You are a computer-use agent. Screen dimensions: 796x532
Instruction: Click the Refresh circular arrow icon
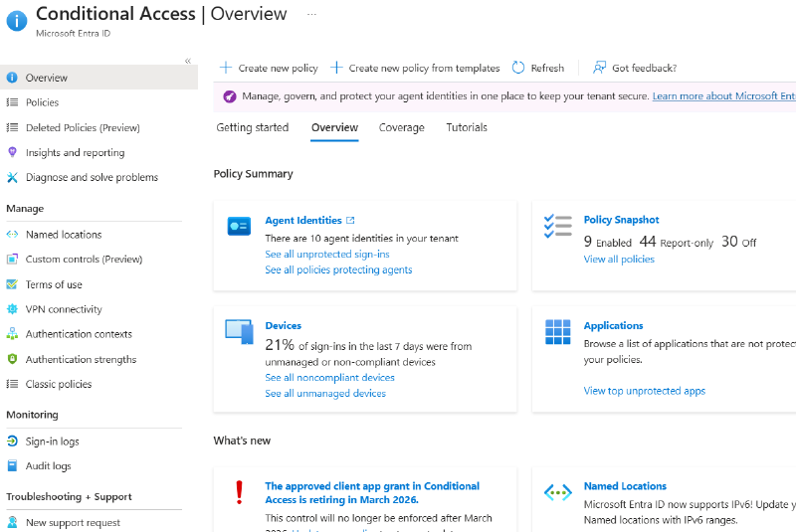(x=518, y=68)
